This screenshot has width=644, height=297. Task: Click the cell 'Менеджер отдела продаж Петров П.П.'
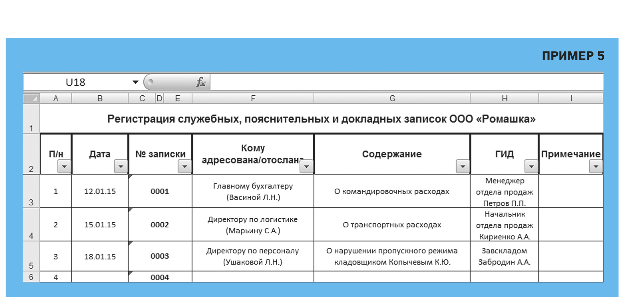[505, 191]
